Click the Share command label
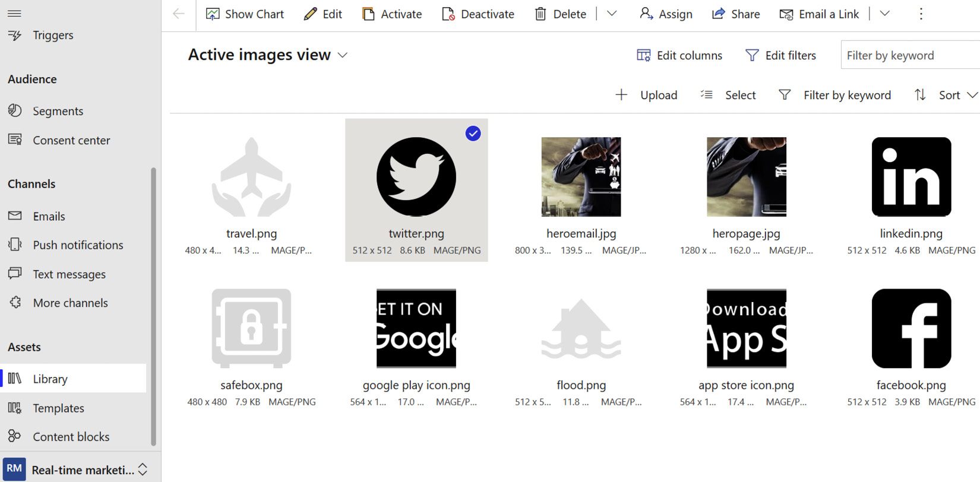Image resolution: width=980 pixels, height=482 pixels. (745, 14)
